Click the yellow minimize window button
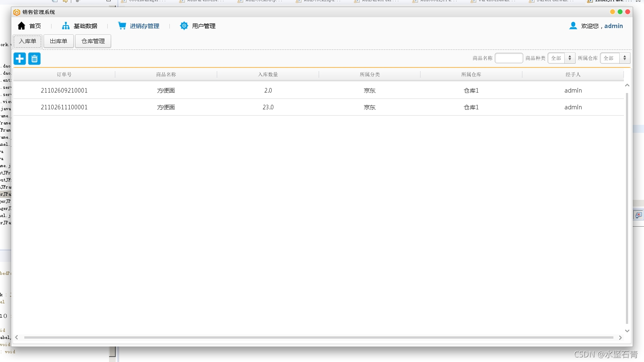Image resolution: width=644 pixels, height=362 pixels. (x=613, y=12)
